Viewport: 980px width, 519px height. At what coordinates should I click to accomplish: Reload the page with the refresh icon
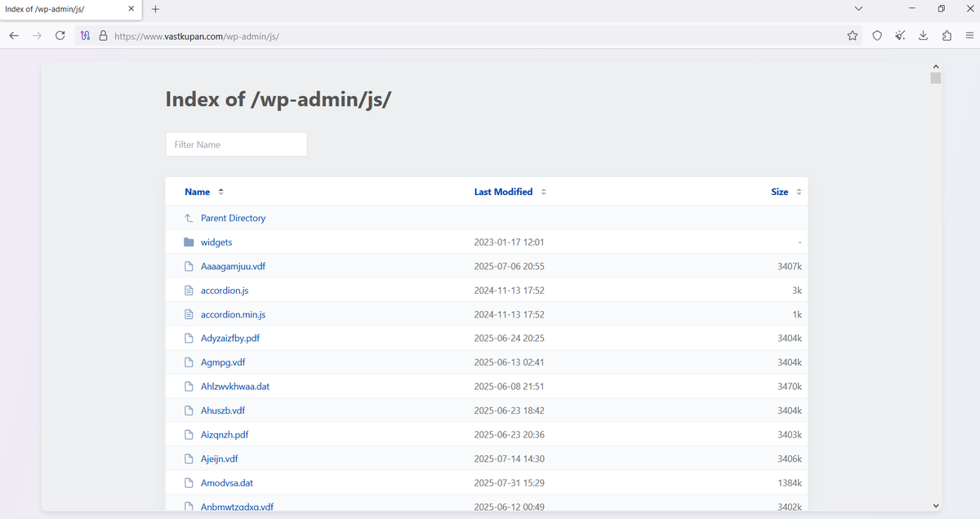pyautogui.click(x=60, y=36)
